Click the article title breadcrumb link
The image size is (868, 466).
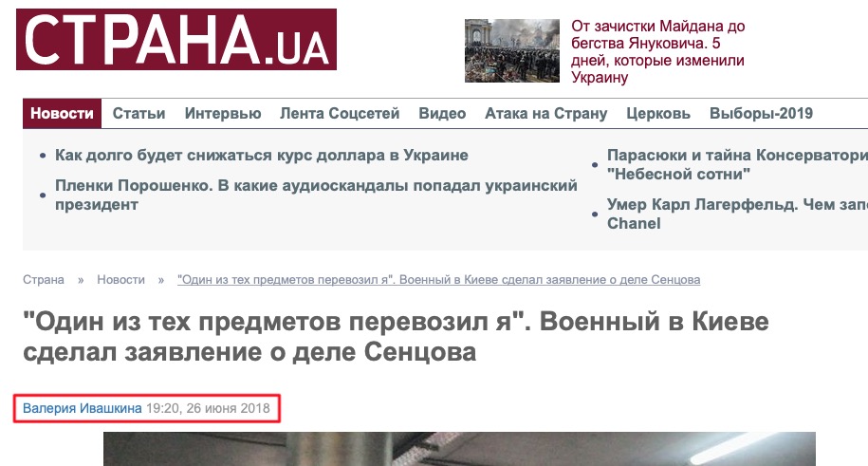(x=438, y=280)
